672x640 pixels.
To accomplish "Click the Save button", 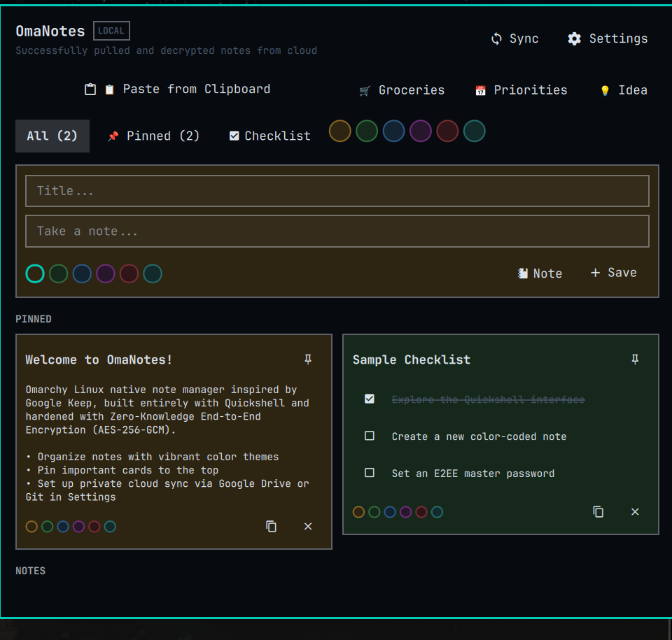I will coord(614,273).
